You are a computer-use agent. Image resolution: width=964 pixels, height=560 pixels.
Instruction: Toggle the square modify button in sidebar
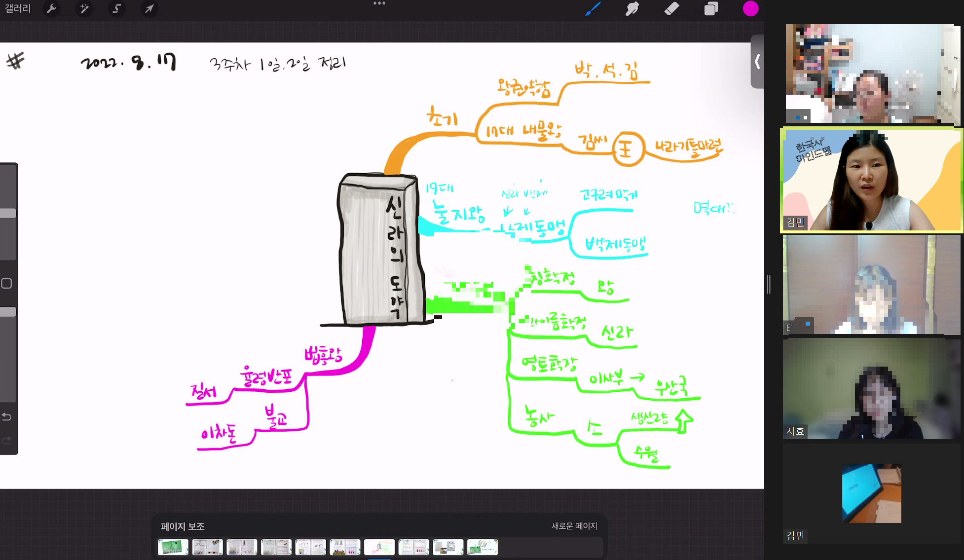tap(7, 283)
